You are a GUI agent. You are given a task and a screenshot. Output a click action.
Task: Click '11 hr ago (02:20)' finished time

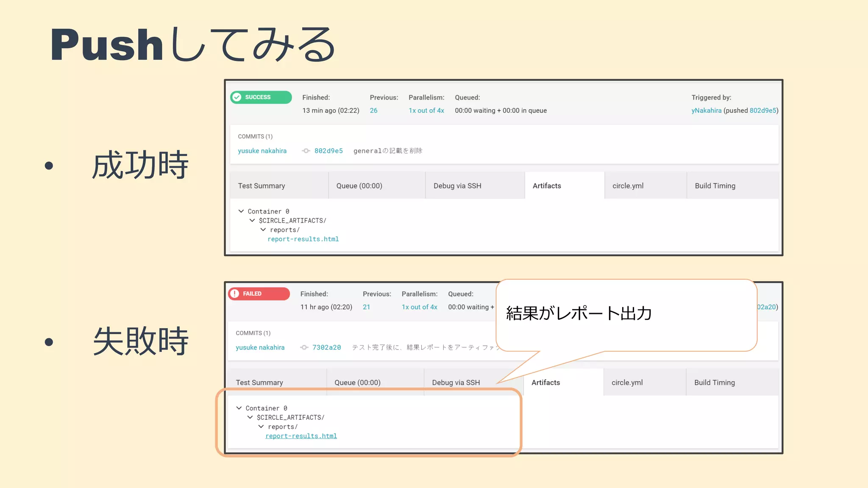pyautogui.click(x=326, y=307)
